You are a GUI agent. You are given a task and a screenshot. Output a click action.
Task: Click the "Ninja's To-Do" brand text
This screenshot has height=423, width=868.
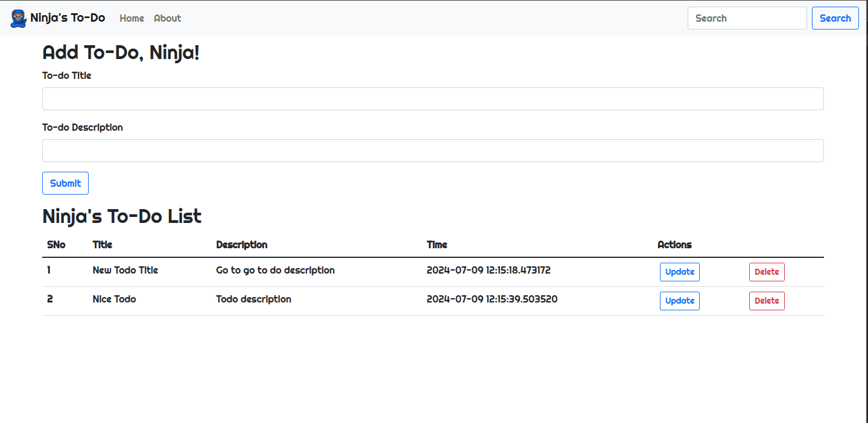point(68,17)
